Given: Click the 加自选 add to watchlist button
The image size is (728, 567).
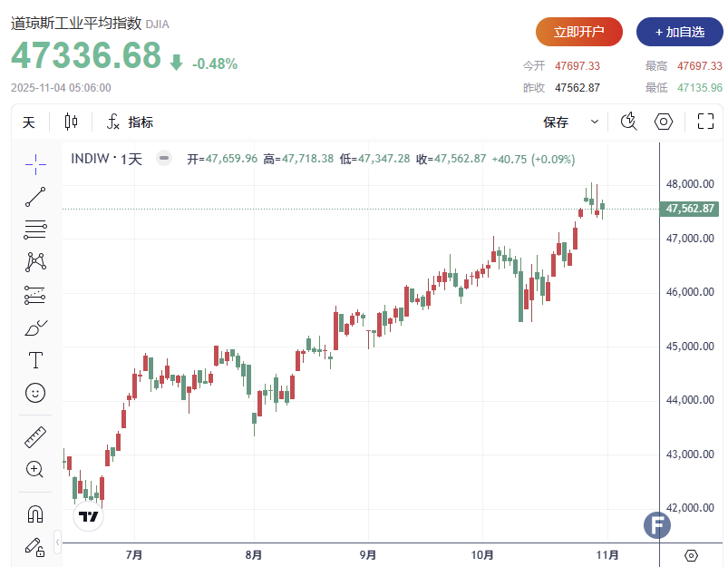Looking at the screenshot, I should coord(680,32).
